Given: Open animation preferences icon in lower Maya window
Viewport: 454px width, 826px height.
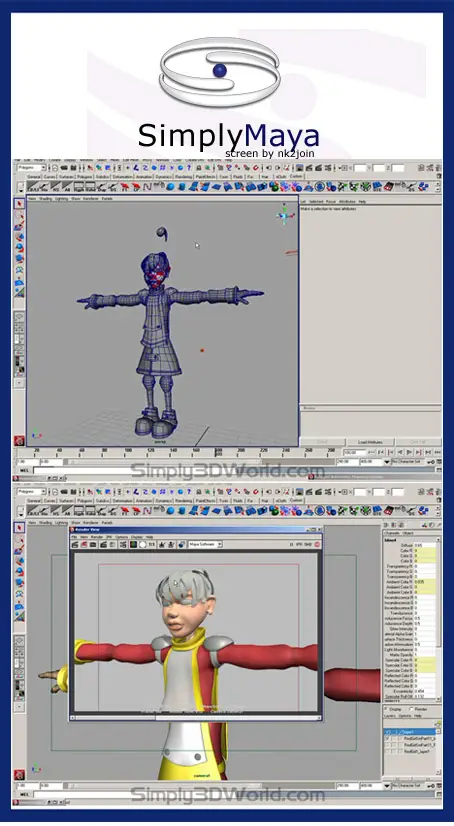Looking at the screenshot, I should [x=439, y=785].
